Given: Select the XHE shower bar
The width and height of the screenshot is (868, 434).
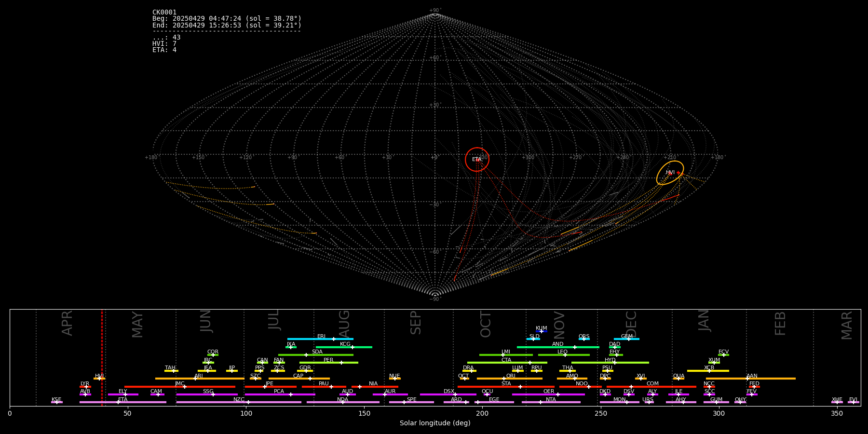Looking at the screenshot, I should click(x=837, y=402).
